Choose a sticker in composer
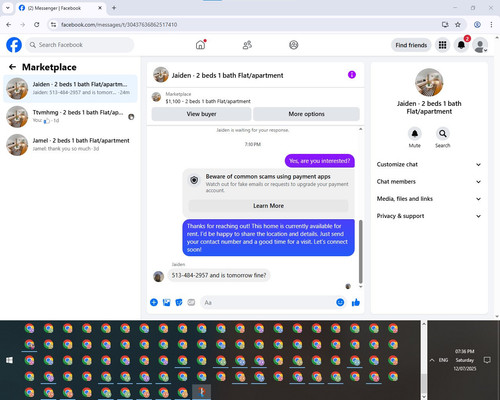 [x=179, y=302]
